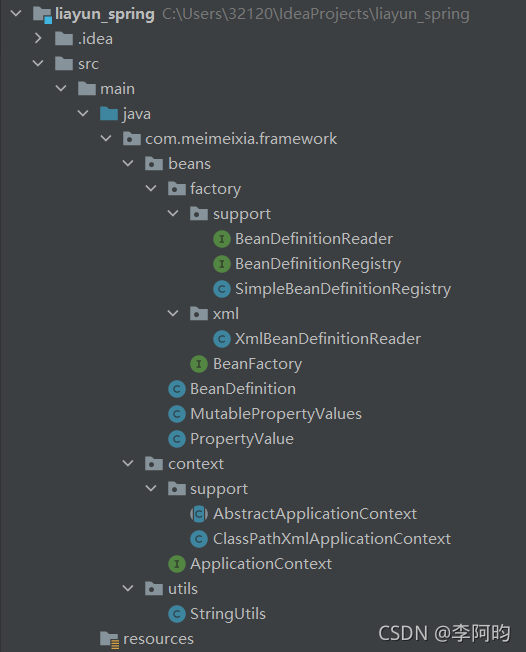Collapse the liayun_spring project root
The image size is (526, 652).
coord(16,14)
